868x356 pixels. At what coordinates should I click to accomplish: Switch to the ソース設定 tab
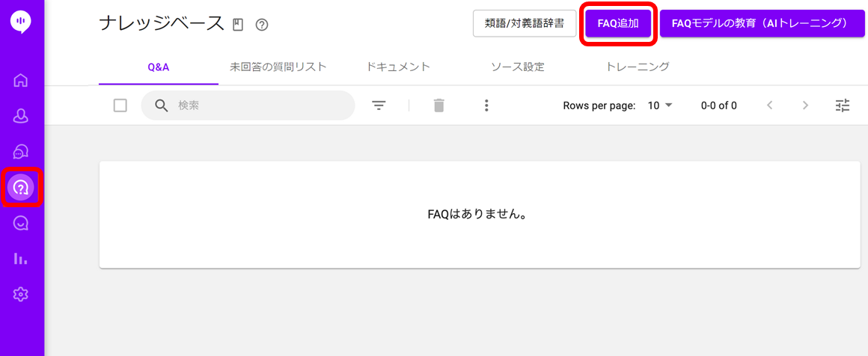(518, 67)
